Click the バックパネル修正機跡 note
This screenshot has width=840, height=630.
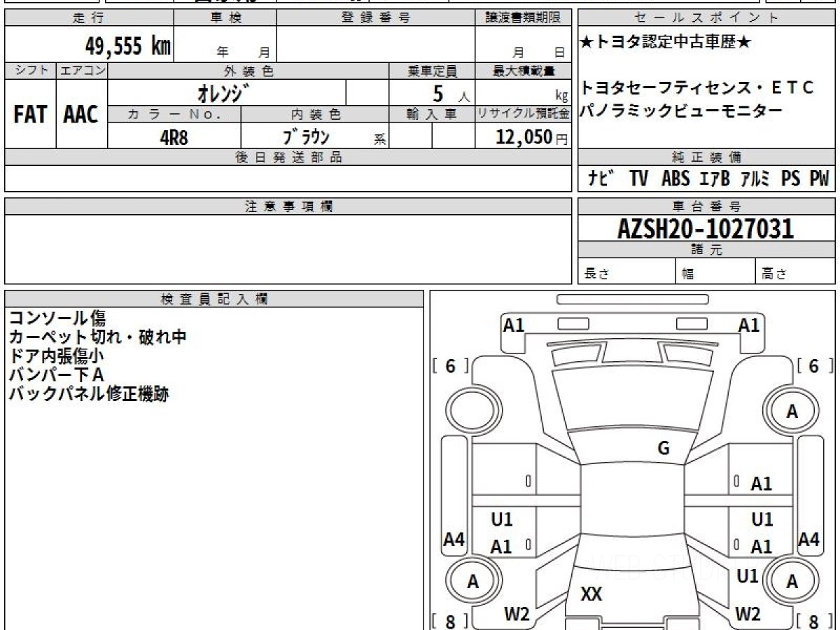pos(89,394)
